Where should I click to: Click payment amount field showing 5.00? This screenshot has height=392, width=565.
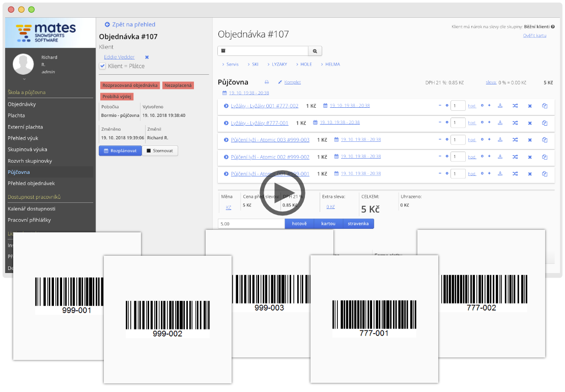point(251,224)
